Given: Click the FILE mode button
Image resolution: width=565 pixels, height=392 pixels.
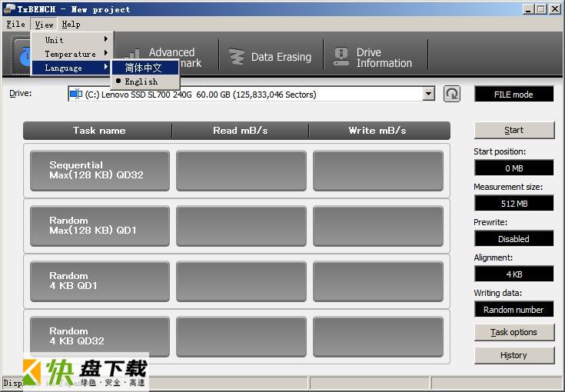Looking at the screenshot, I should 513,95.
